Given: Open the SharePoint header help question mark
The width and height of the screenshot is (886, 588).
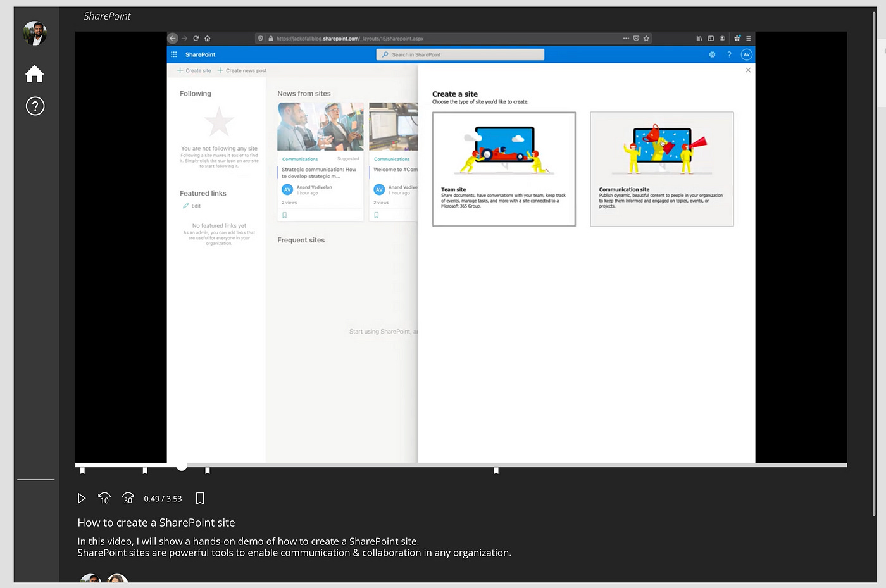Looking at the screenshot, I should (729, 54).
